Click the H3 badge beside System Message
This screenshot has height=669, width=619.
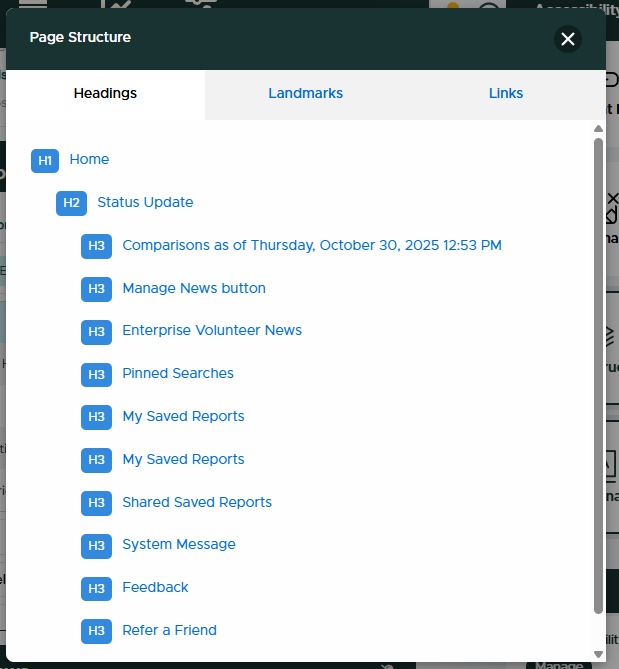click(x=96, y=545)
